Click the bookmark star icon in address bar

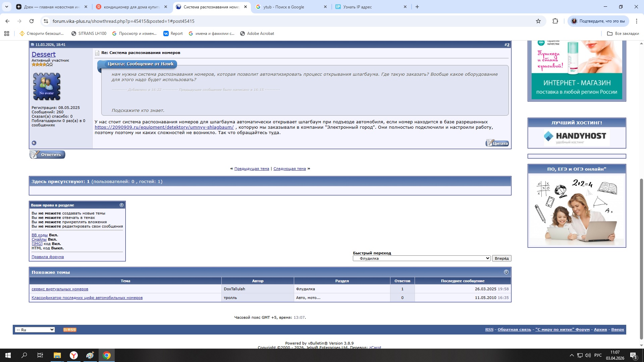click(538, 21)
